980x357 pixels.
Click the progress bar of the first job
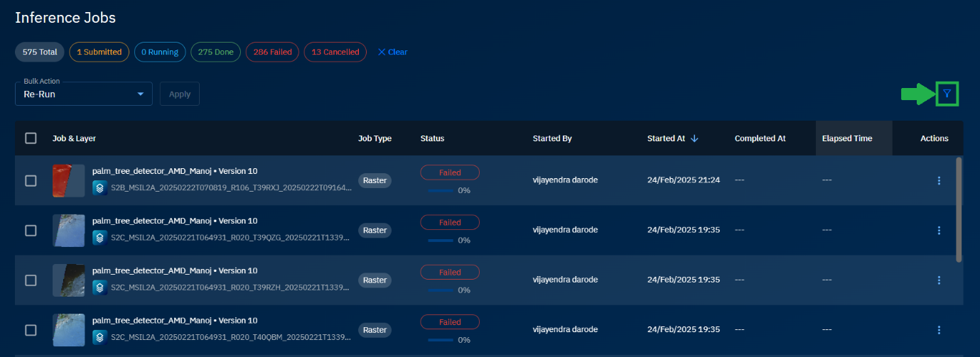[440, 190]
